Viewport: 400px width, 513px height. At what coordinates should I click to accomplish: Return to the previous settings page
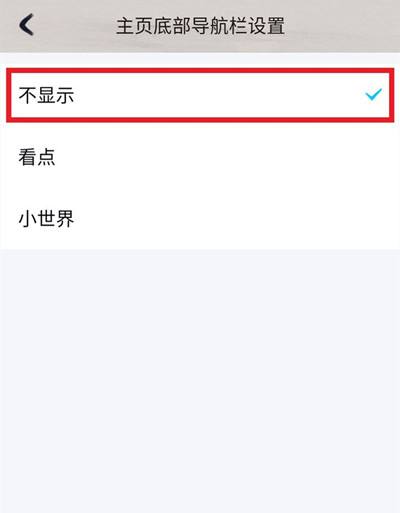coord(26,25)
